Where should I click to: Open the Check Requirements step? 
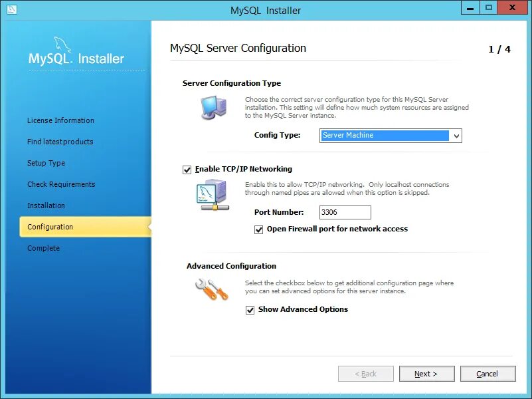click(x=61, y=184)
